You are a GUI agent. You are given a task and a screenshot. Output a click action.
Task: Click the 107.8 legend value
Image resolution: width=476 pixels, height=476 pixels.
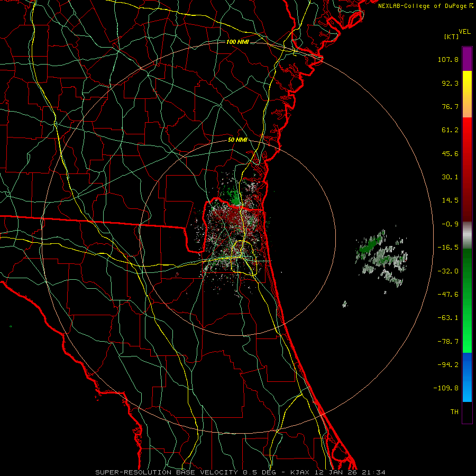pos(448,59)
